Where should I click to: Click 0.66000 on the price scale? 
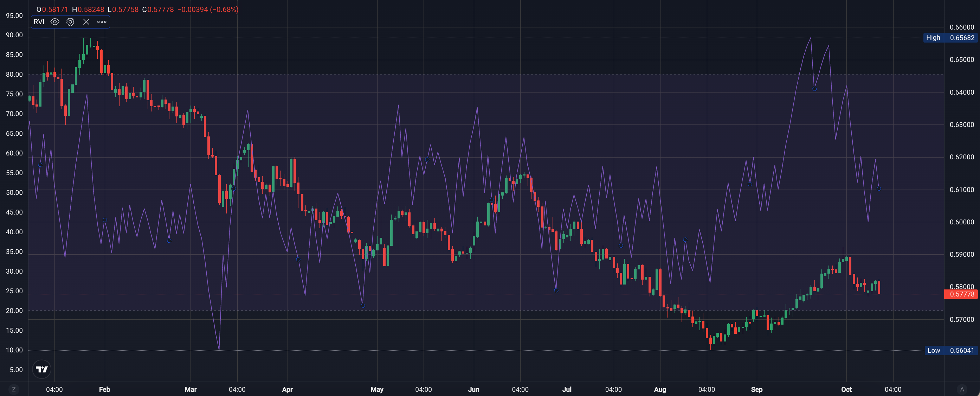[962, 27]
